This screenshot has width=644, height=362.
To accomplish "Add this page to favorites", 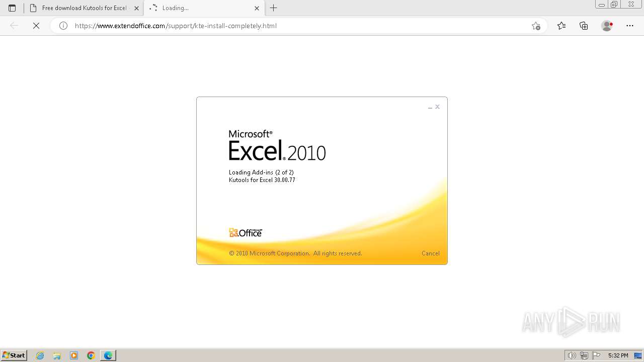I will [x=536, y=26].
